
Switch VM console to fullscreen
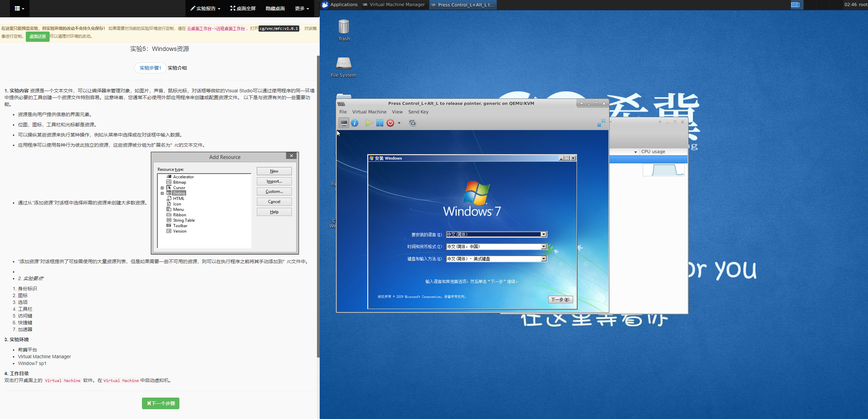601,123
